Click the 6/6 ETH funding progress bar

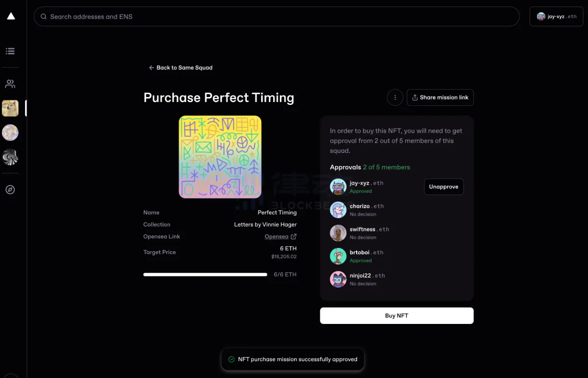205,275
